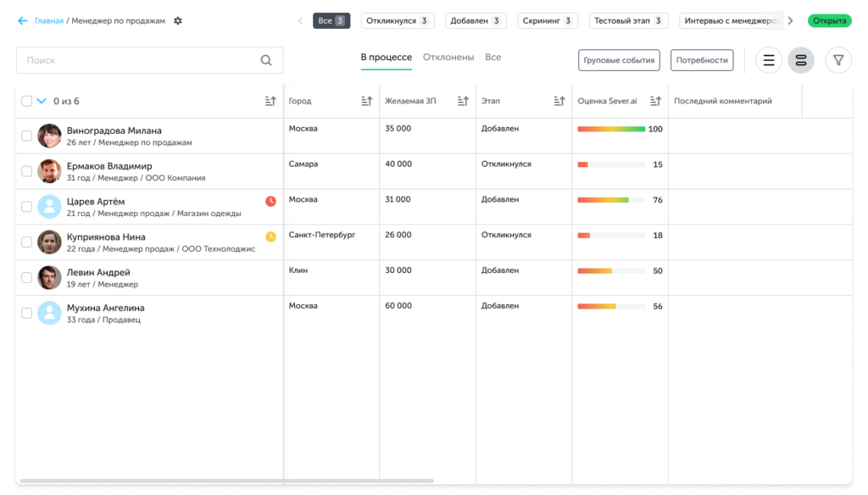
Task: Switch to compact list view icon
Action: (x=769, y=60)
